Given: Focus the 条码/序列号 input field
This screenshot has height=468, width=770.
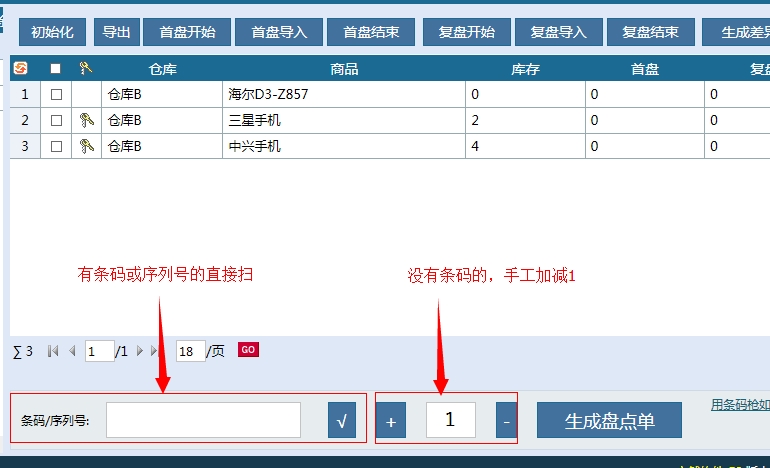Looking at the screenshot, I should 203,420.
